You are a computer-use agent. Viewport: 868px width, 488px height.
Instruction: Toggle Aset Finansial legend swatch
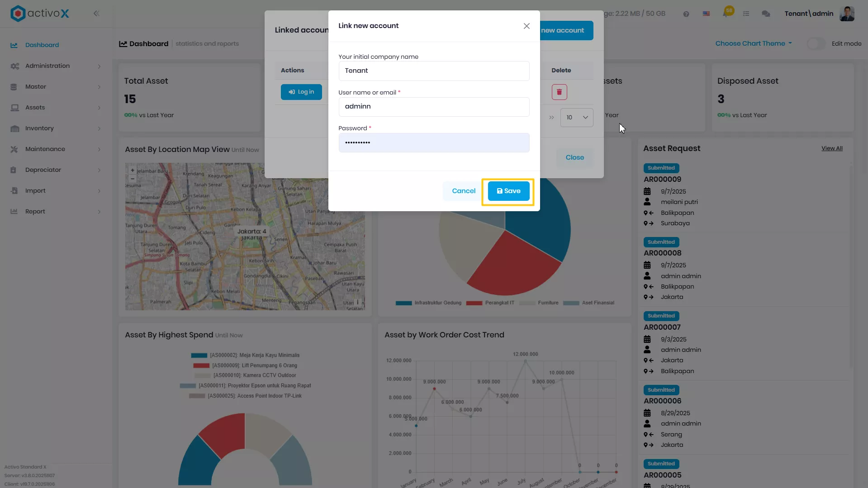click(571, 303)
